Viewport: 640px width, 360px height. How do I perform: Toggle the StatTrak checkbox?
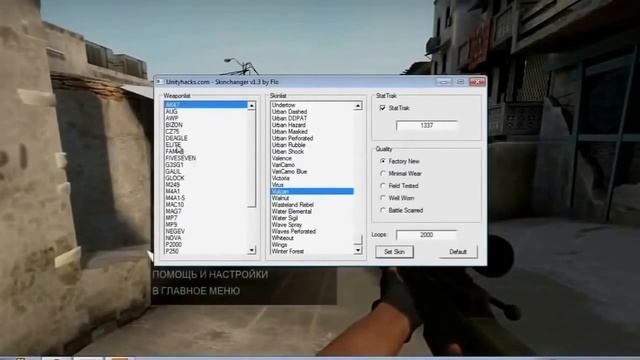(382, 108)
